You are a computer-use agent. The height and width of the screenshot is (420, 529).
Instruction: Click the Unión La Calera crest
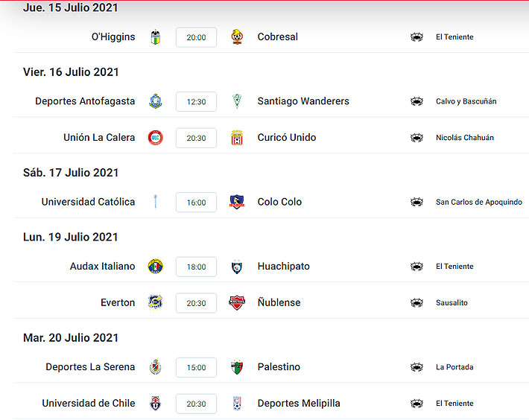(x=156, y=138)
